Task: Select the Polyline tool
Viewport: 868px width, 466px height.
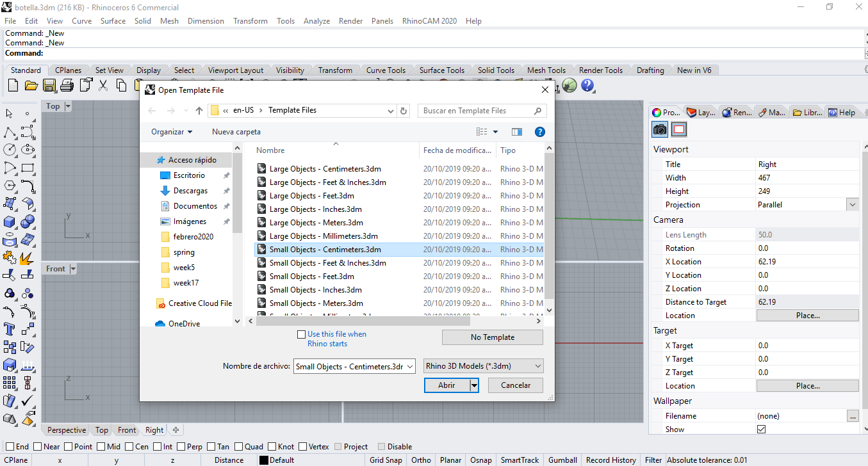Action: click(10, 133)
